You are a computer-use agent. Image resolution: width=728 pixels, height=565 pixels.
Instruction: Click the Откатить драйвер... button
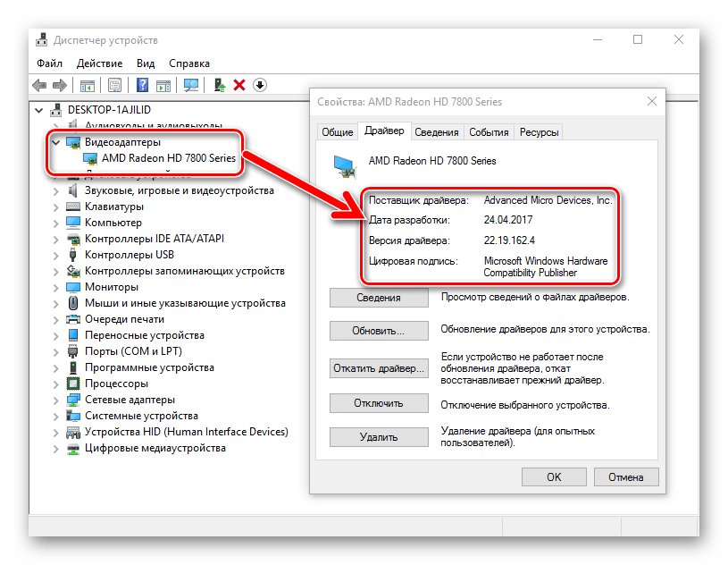[378, 367]
